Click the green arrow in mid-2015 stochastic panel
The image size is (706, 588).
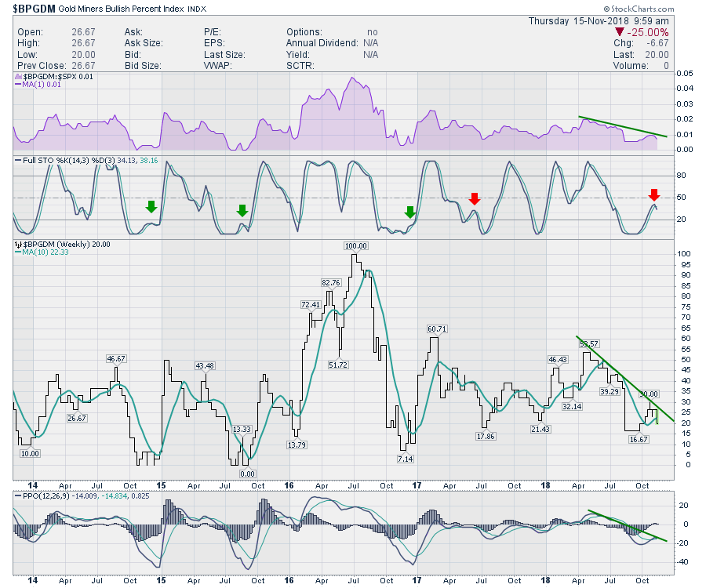pyautogui.click(x=242, y=209)
